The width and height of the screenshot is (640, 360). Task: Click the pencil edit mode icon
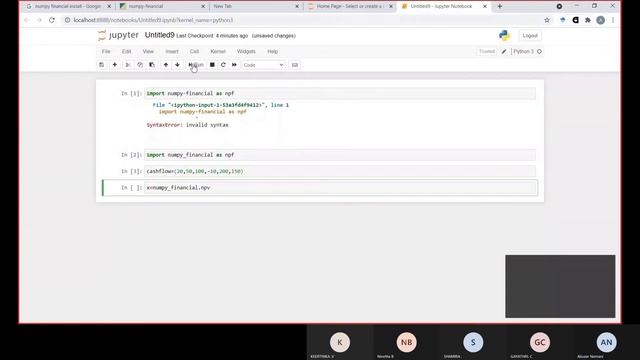tap(504, 51)
